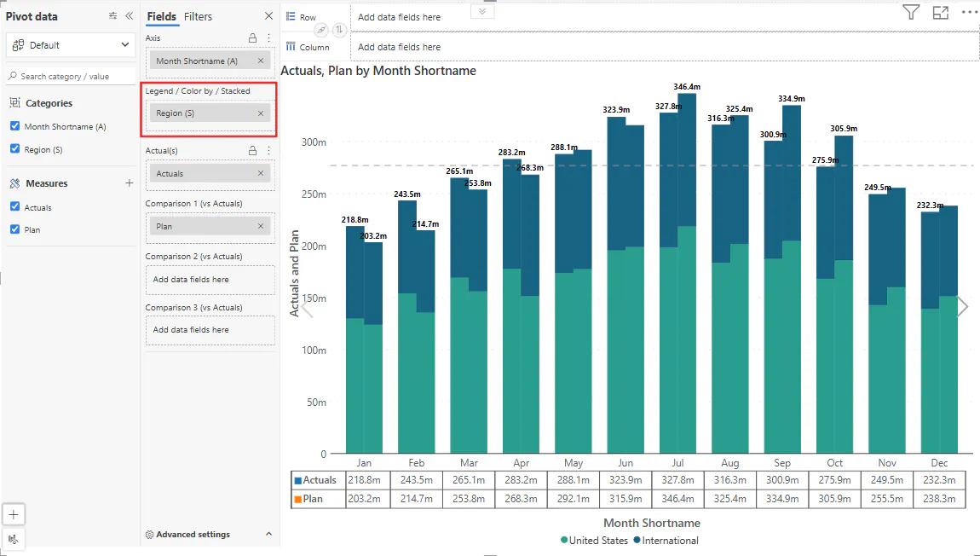Open the three-dot more options menu
This screenshot has width=980, height=556.
coord(969,13)
